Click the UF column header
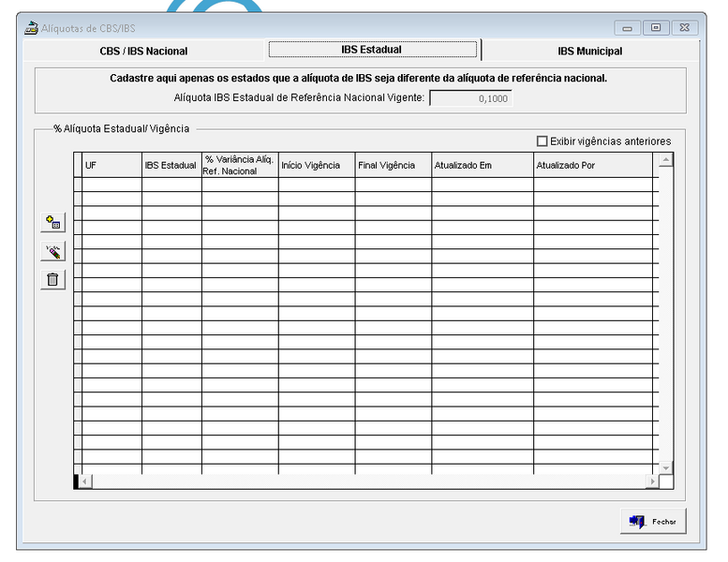Screen dimensions: 728x562 pyautogui.click(x=111, y=165)
